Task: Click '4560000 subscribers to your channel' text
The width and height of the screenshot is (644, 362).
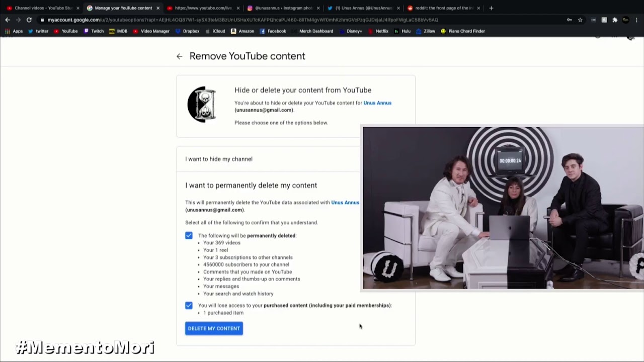Action: coord(246,264)
